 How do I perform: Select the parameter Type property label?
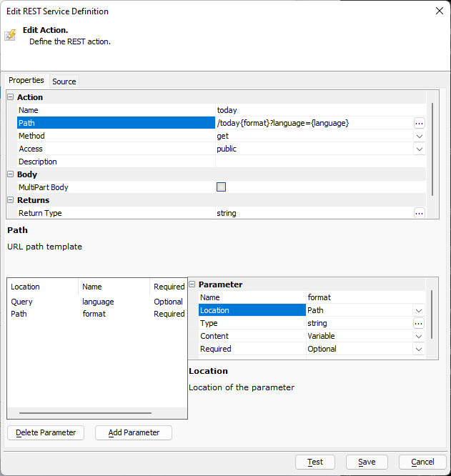(252, 323)
